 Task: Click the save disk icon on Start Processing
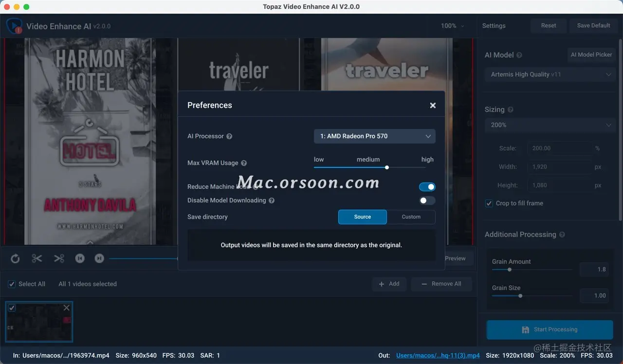pyautogui.click(x=526, y=329)
